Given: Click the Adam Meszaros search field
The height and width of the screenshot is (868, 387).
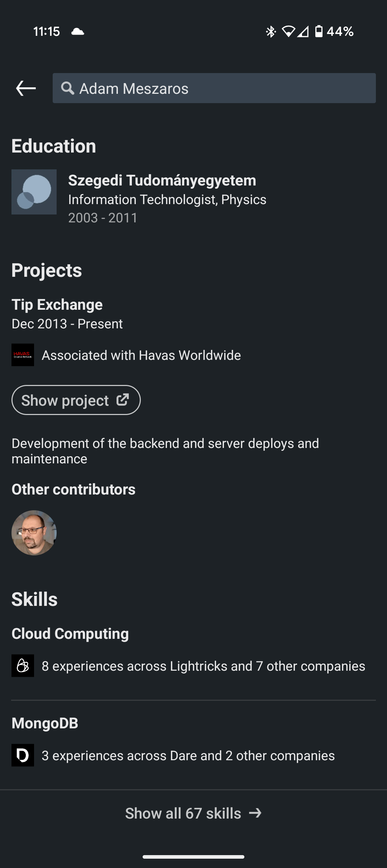Looking at the screenshot, I should coord(222,88).
